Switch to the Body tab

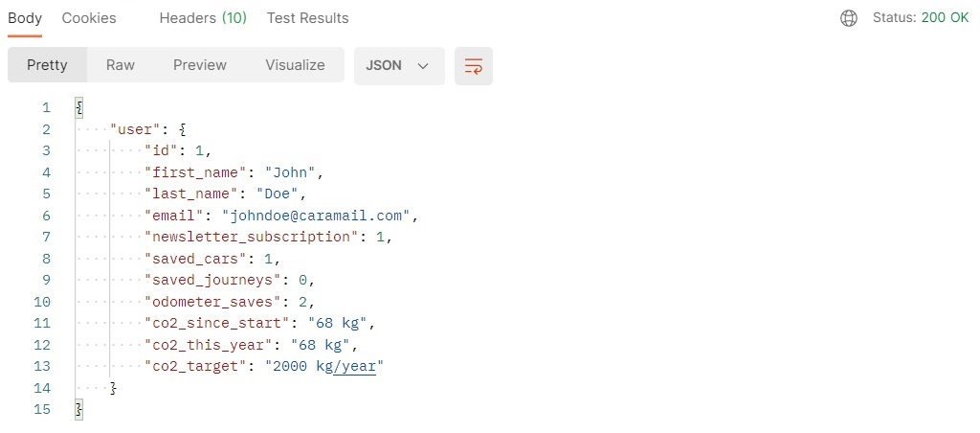pyautogui.click(x=25, y=18)
